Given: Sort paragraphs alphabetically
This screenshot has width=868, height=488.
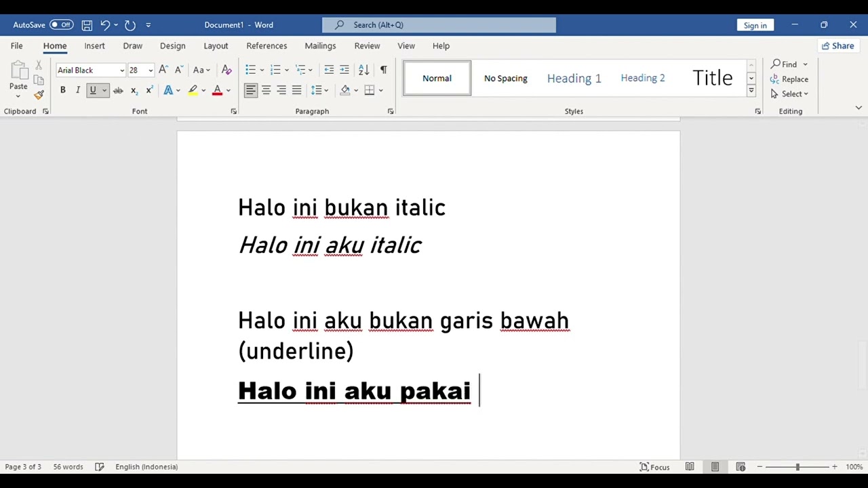Looking at the screenshot, I should (x=364, y=70).
